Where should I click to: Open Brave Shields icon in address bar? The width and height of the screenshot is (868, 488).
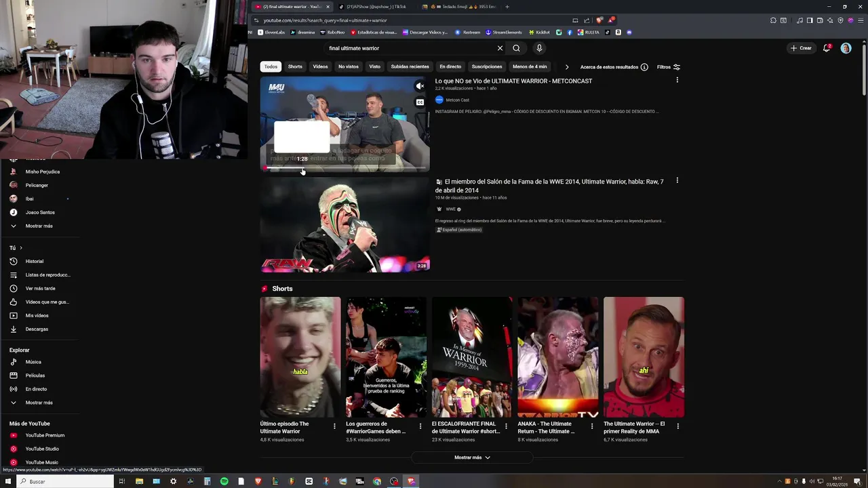599,20
